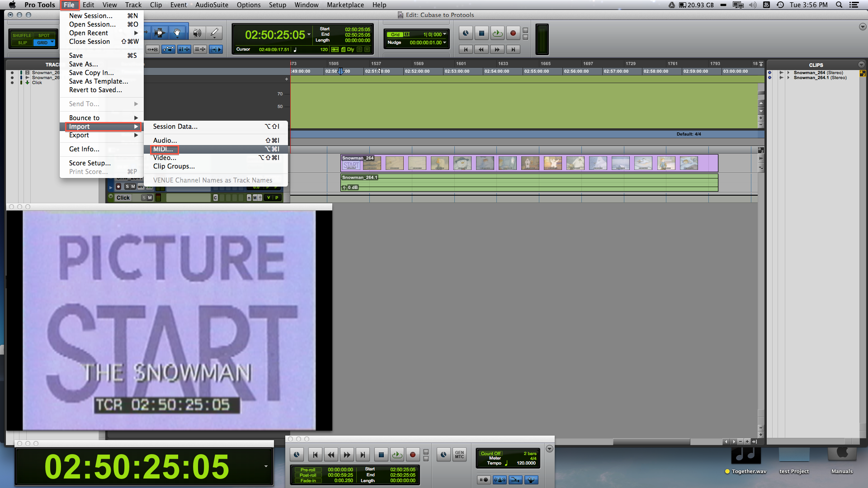Choose Video... from the Import submenu
The height and width of the screenshot is (488, 868).
(x=216, y=158)
